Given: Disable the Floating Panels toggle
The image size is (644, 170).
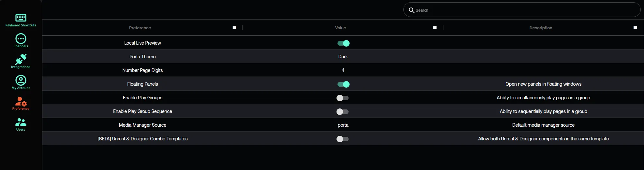Looking at the screenshot, I should click(343, 84).
